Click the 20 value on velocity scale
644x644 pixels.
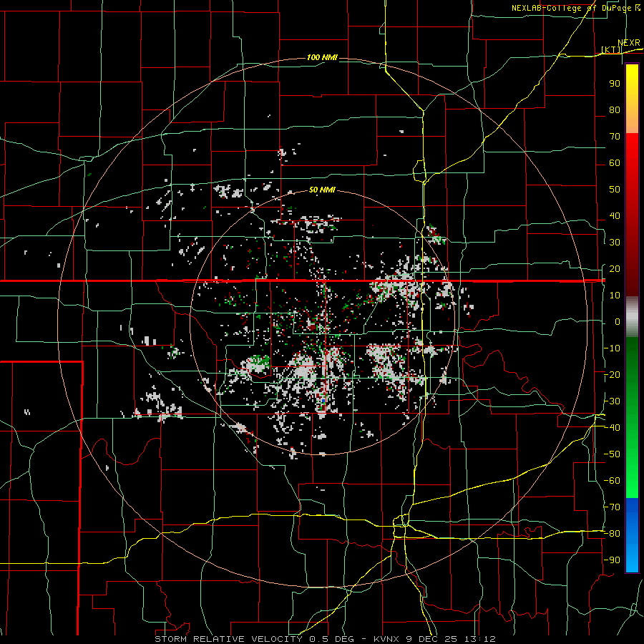point(615,268)
